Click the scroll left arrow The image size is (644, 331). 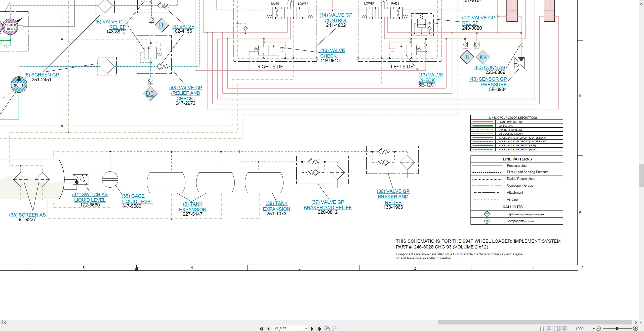tap(5, 322)
